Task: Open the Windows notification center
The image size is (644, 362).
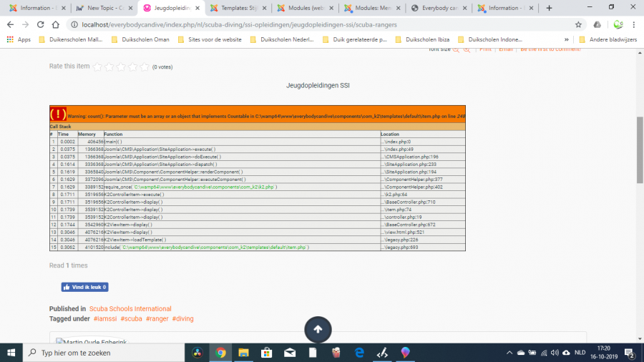Action: pos(630,353)
